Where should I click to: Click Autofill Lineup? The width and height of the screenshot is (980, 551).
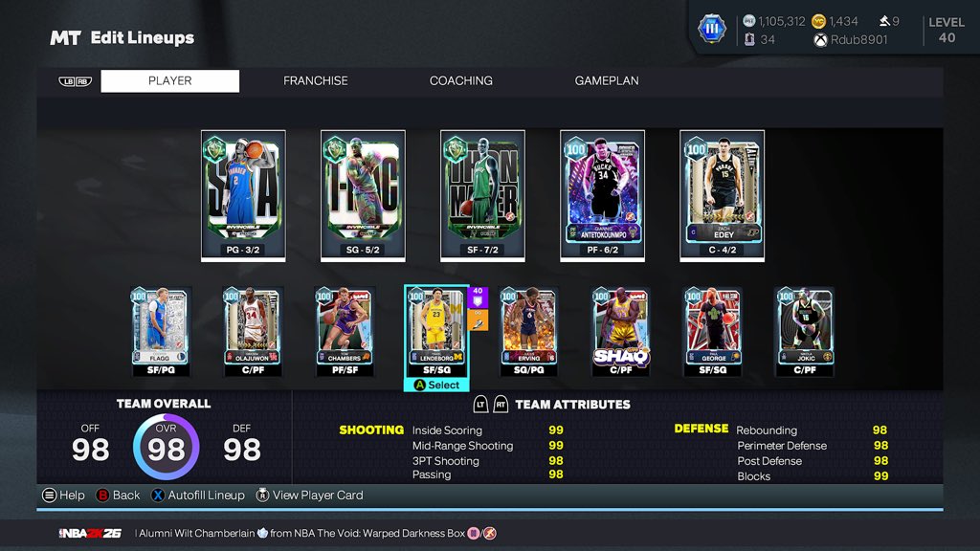coord(198,496)
